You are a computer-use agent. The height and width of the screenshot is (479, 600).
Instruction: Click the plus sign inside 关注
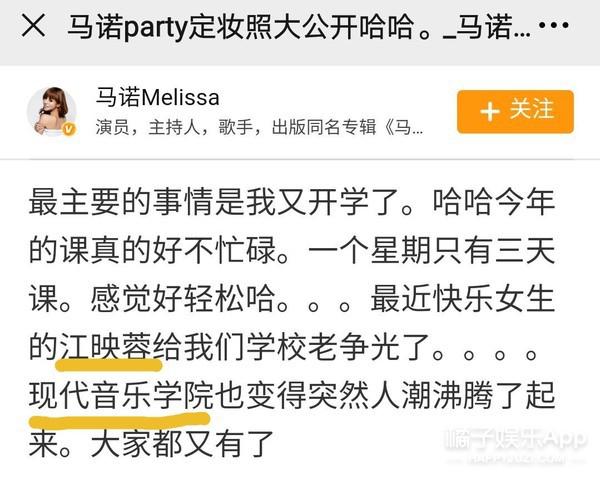click(x=490, y=111)
